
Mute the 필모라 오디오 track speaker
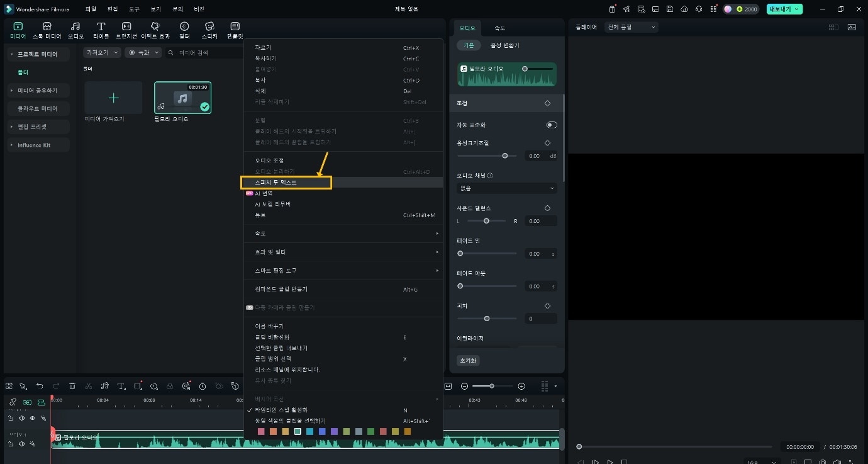[x=22, y=444]
